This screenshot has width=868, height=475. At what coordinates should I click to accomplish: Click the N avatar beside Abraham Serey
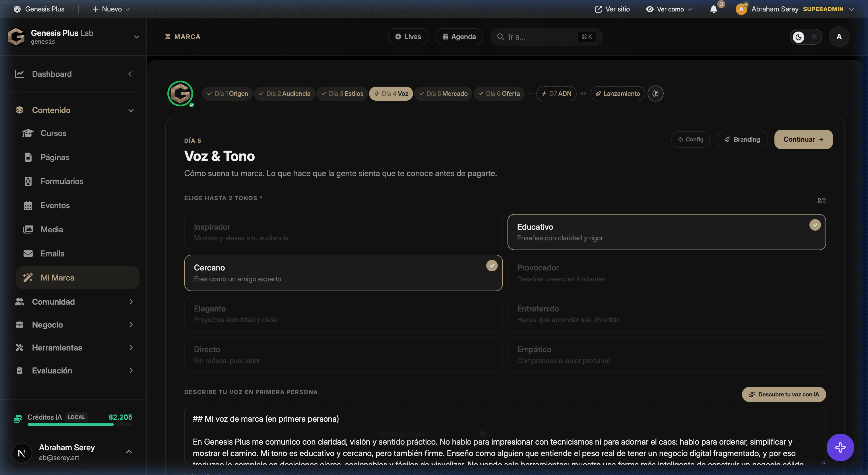22,453
